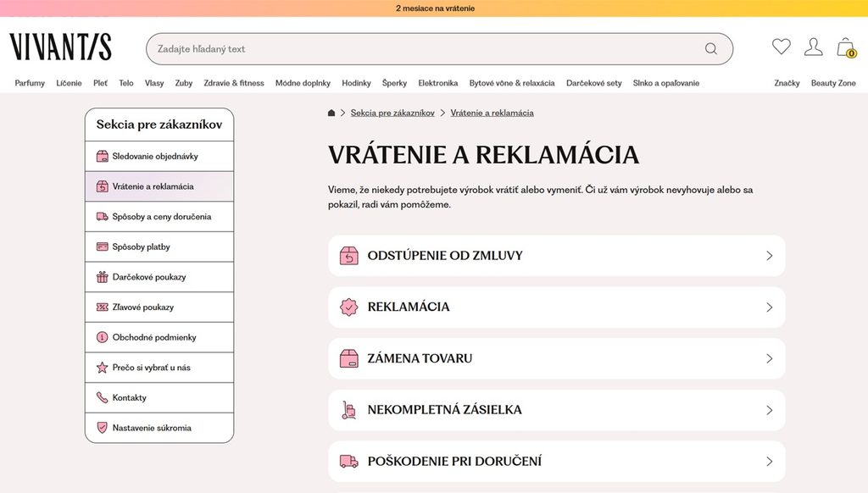Click the Vivantis logo
The width and height of the screenshot is (868, 493).
coord(60,47)
